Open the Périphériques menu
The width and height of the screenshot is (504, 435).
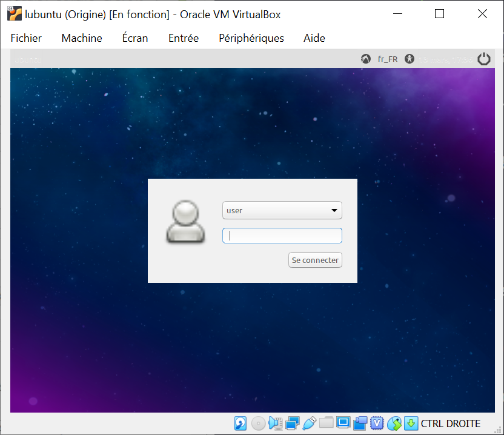tap(251, 38)
